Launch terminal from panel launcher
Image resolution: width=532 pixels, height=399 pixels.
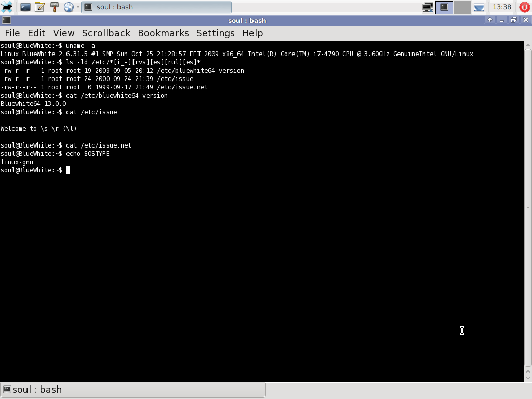click(25, 7)
